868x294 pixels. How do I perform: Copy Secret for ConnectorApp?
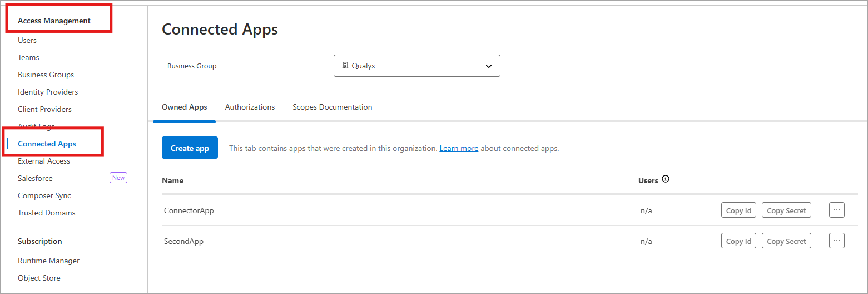coord(786,210)
